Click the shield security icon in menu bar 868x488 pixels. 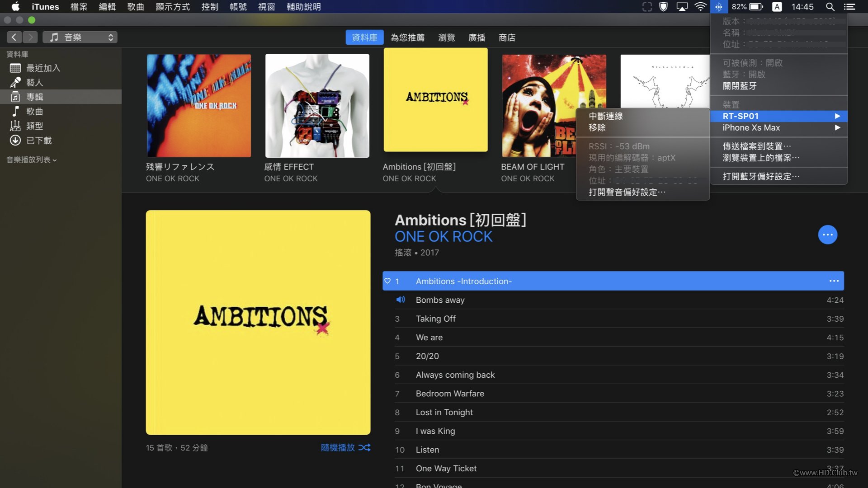click(x=663, y=6)
